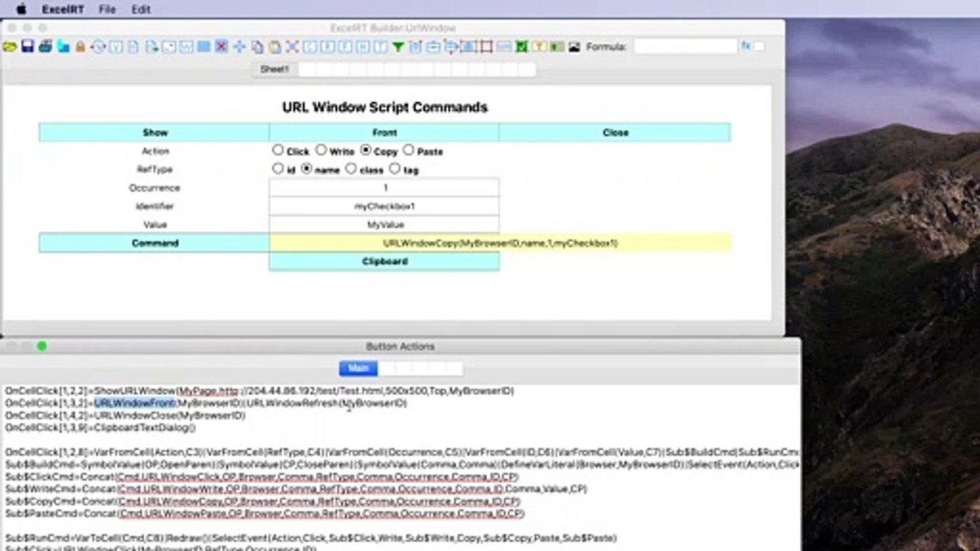The image size is (980, 551).
Task: Paste using the clipboard toolbar icon
Action: pyautogui.click(x=274, y=47)
